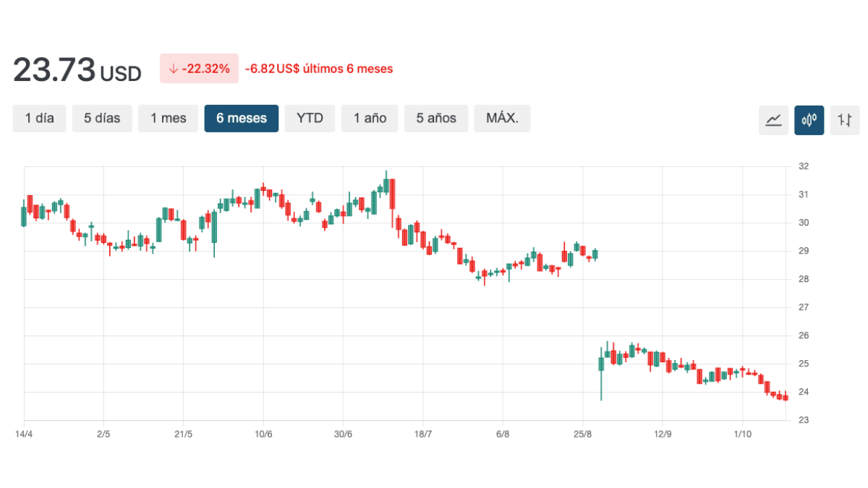Click the 1 año button

click(370, 118)
